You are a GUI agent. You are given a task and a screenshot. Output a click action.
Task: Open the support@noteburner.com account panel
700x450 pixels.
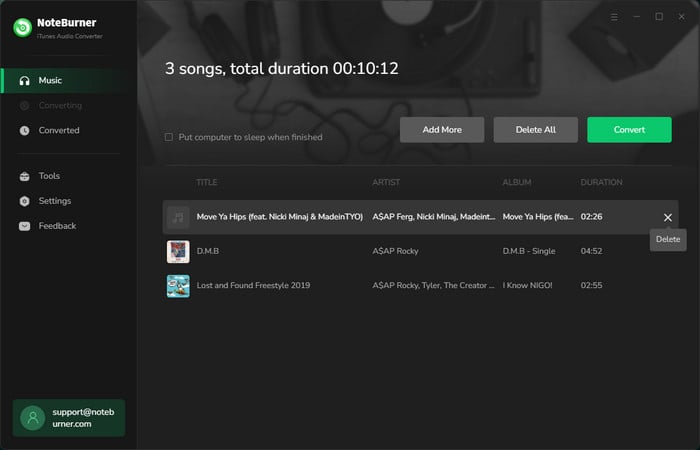click(x=69, y=418)
